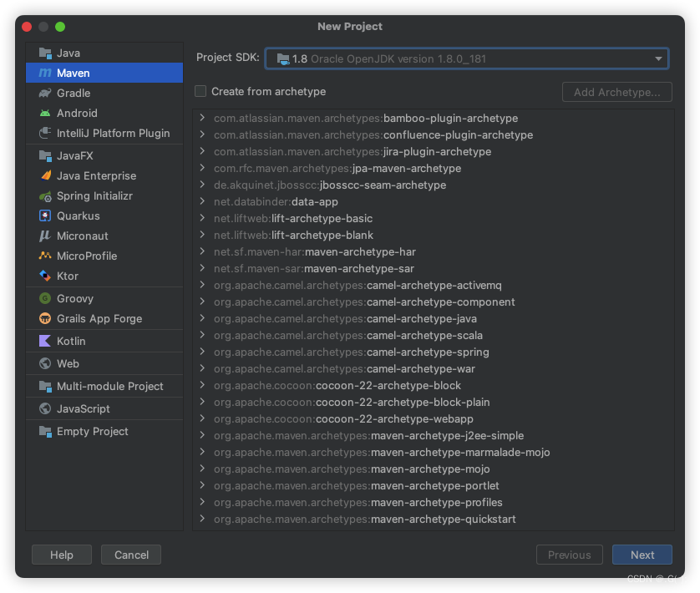Click the Empty Project folder icon
This screenshot has width=700, height=593.
click(x=45, y=431)
